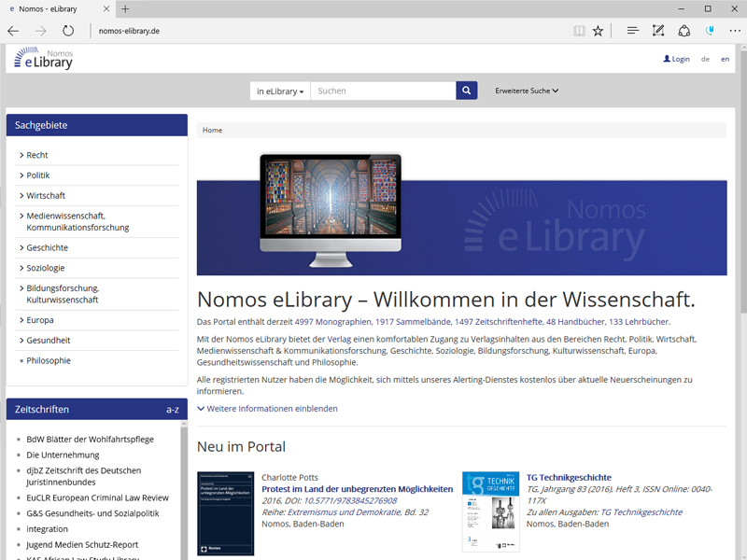Open the 48 Handbücher link
Image resolution: width=747 pixels, height=560 pixels.
coord(575,322)
